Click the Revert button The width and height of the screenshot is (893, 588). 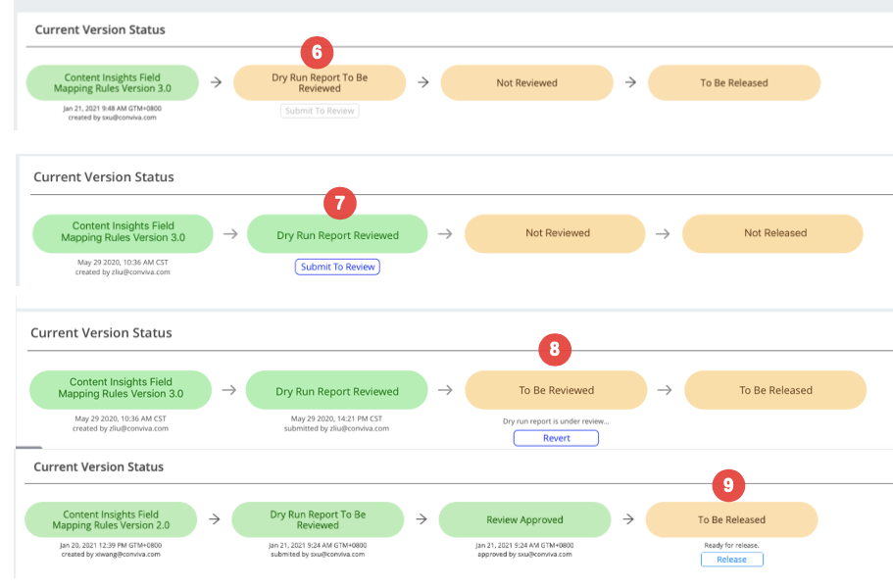[556, 438]
